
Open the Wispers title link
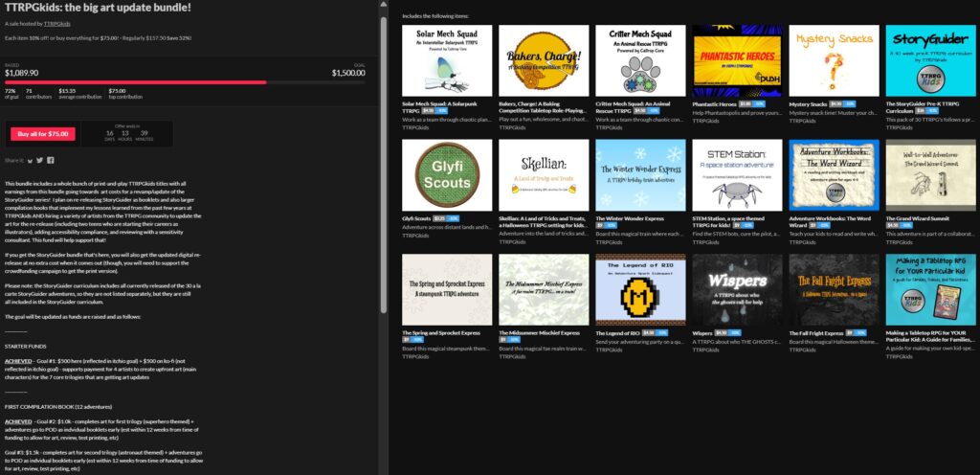coord(702,333)
